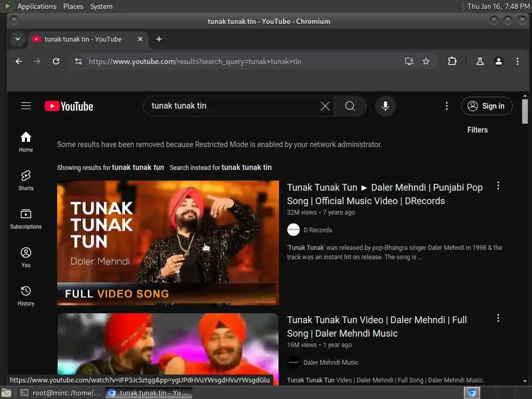
Task: Click the Sign in button
Action: pos(486,106)
